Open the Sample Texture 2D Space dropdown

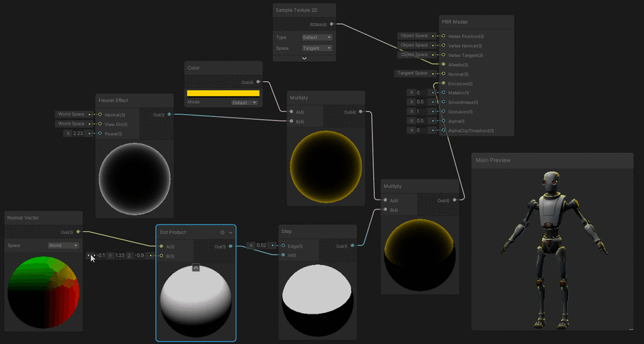click(x=317, y=48)
